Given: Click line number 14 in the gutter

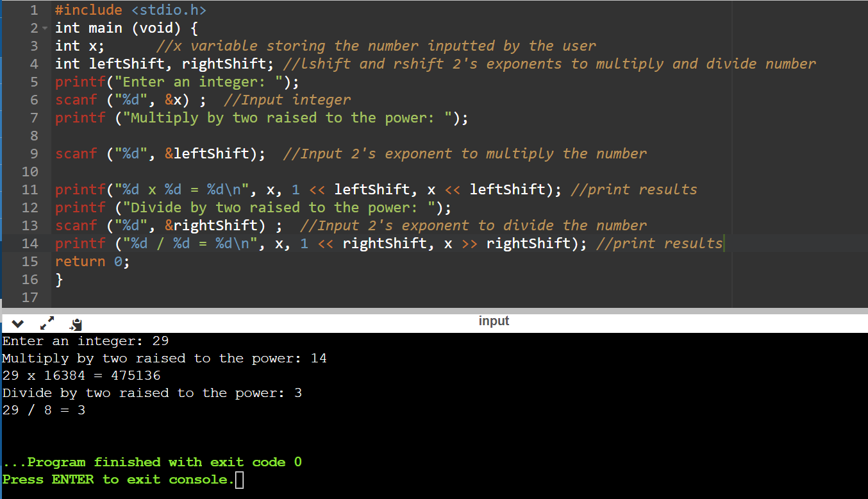Looking at the screenshot, I should 30,244.
